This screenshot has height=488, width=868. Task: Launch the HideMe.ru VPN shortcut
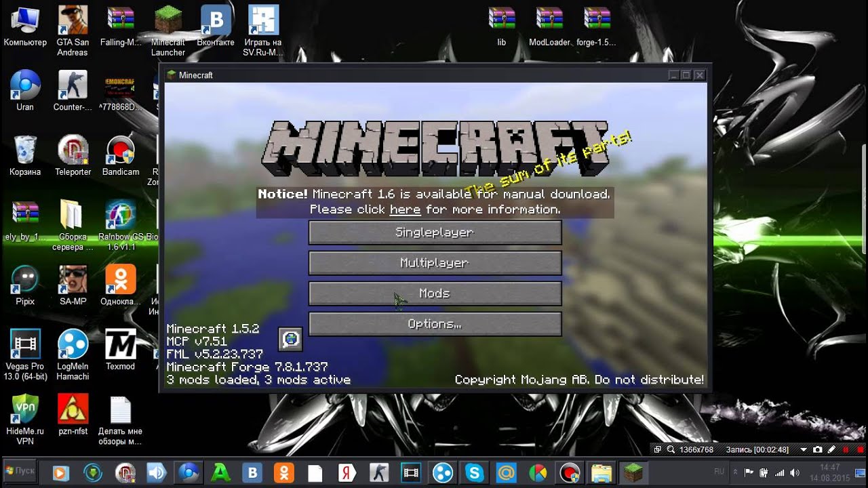(25, 420)
